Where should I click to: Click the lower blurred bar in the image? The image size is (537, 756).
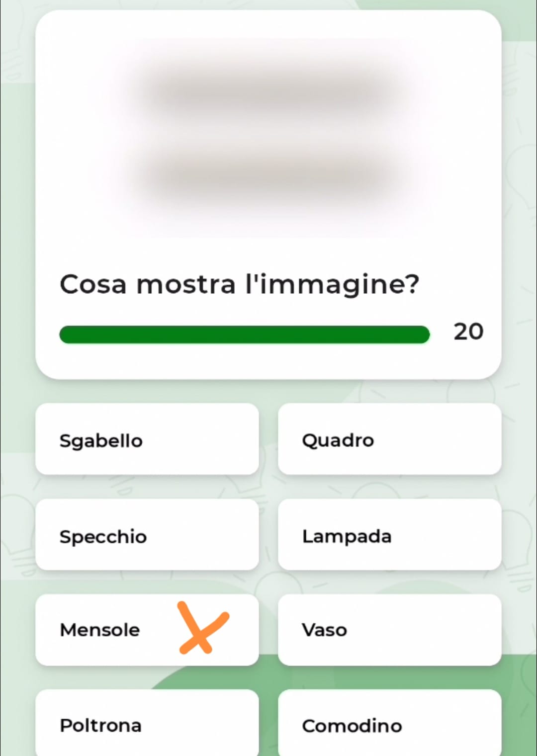[268, 175]
